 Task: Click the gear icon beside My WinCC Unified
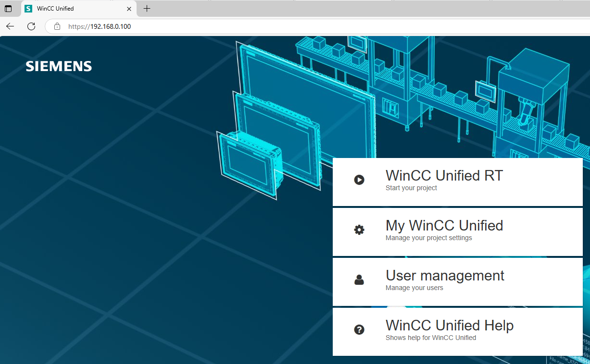coord(359,230)
